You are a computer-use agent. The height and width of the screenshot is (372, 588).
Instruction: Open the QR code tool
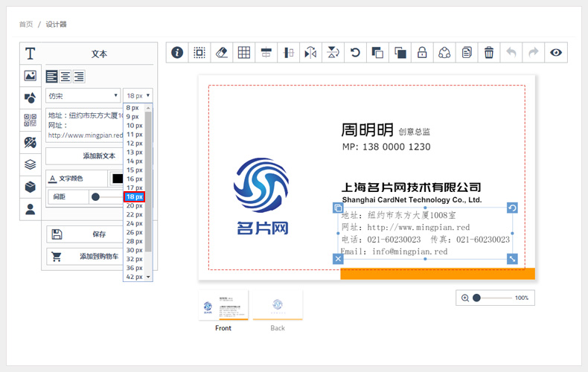pyautogui.click(x=31, y=120)
